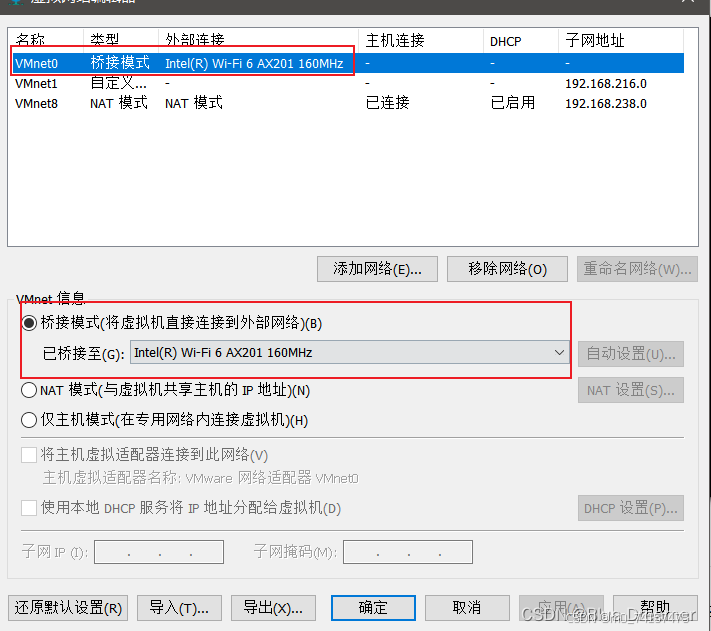Open NAT 设置(S)... button
This screenshot has width=711, height=631.
pyautogui.click(x=631, y=390)
